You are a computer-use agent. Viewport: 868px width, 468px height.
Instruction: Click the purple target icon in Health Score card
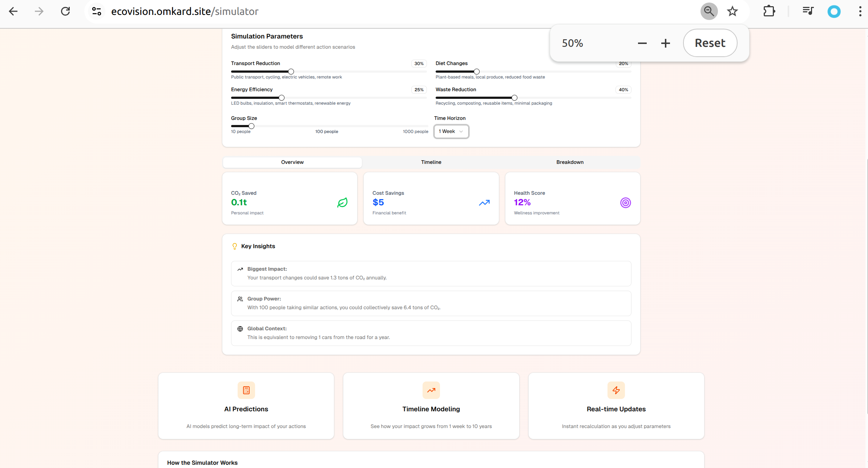[625, 203]
